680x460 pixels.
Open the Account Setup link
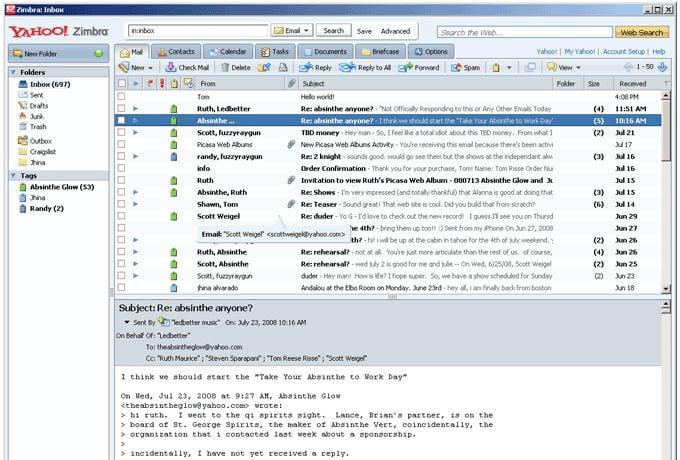(624, 52)
